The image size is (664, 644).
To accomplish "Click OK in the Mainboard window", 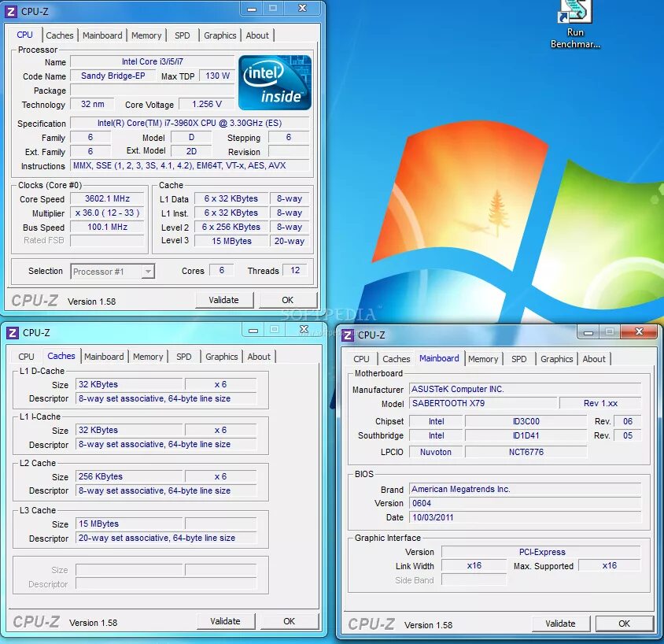I will (624, 624).
